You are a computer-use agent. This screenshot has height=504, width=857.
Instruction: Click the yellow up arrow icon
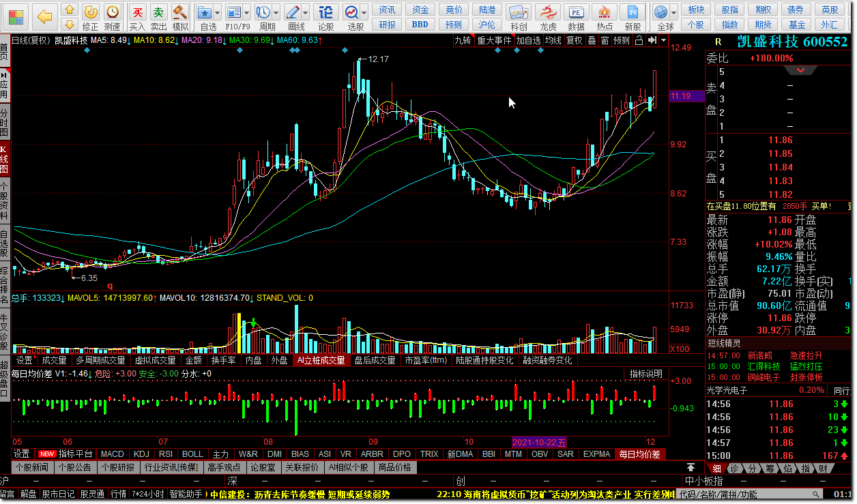[70, 10]
